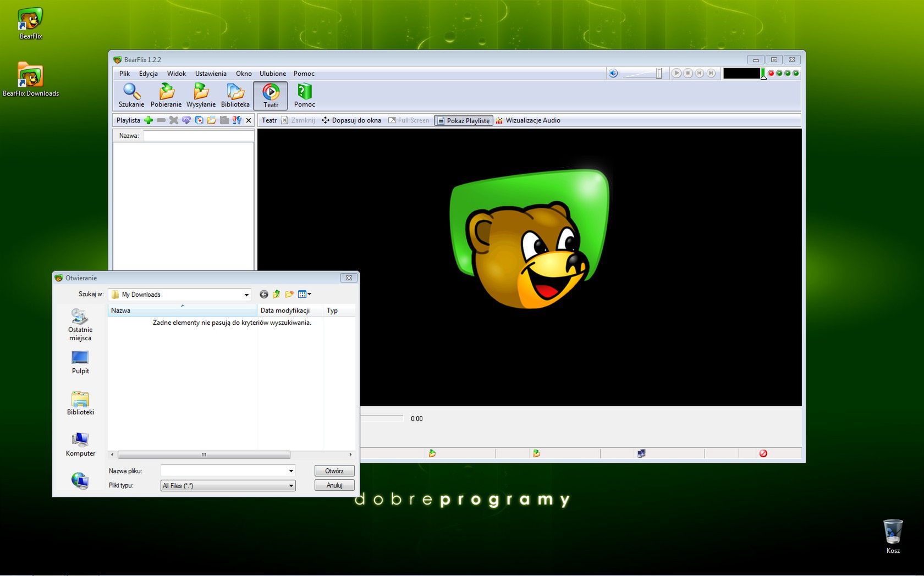Click the gray save playlist icon
Viewport: 924px width, 576px height.
point(224,120)
